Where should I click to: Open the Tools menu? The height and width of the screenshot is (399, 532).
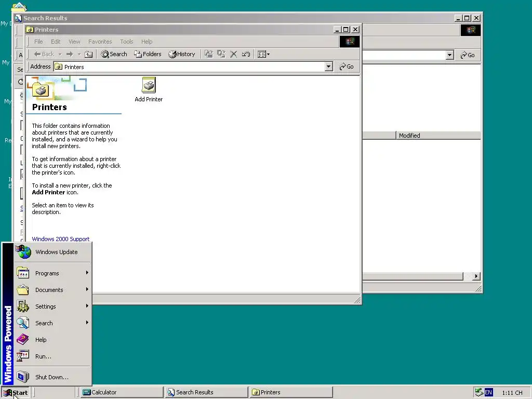(127, 42)
